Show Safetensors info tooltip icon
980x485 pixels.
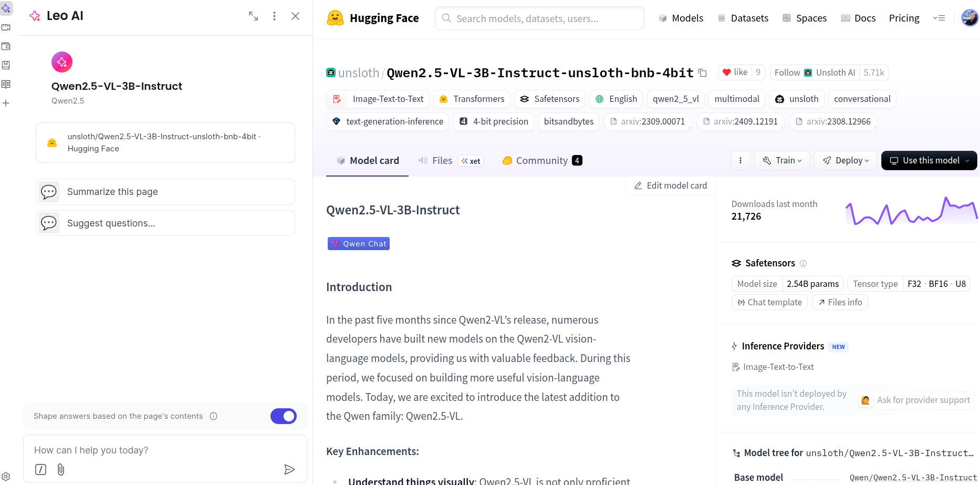click(803, 264)
